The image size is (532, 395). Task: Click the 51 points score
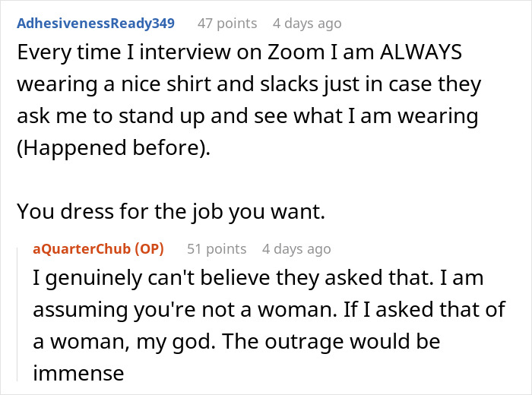[x=217, y=249]
